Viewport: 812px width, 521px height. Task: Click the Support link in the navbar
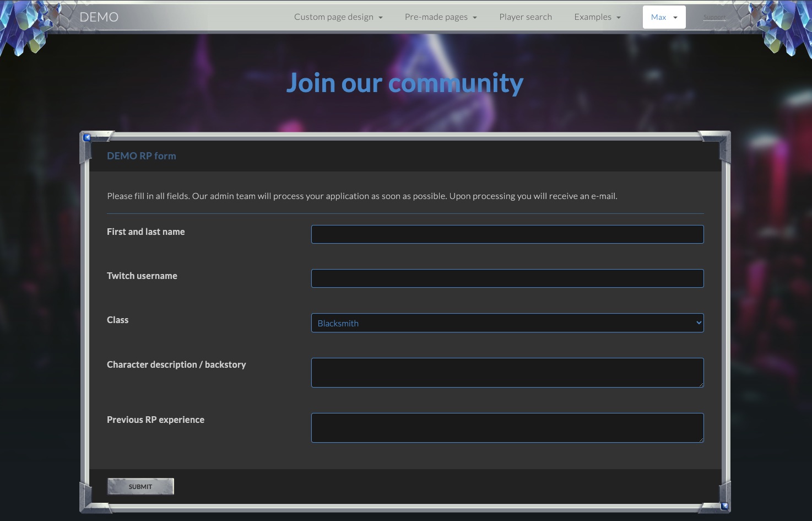click(714, 17)
